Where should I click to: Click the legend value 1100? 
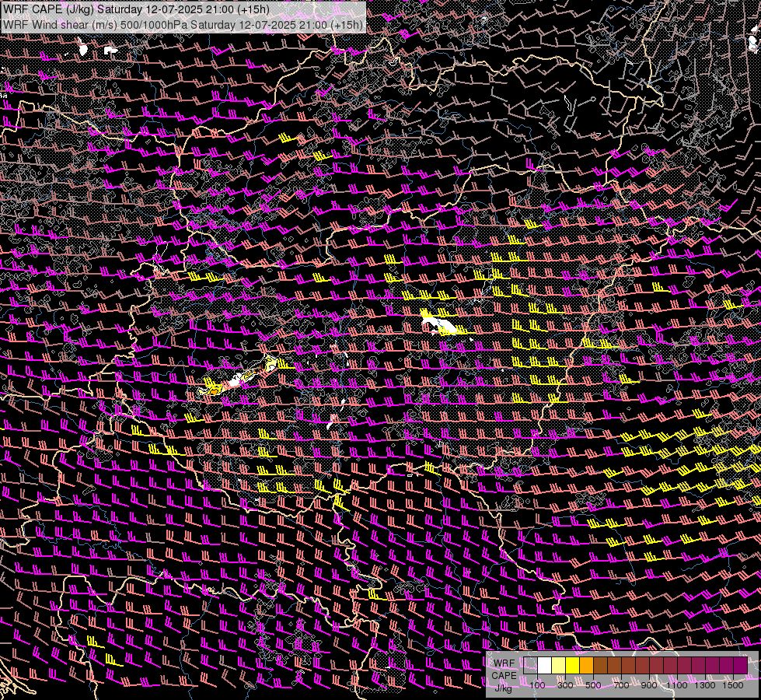click(x=677, y=685)
